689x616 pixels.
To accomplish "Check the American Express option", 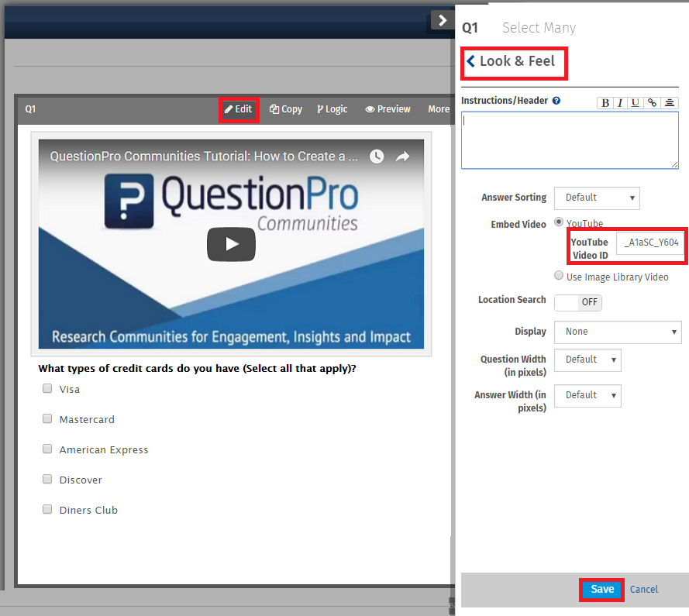I will click(47, 449).
